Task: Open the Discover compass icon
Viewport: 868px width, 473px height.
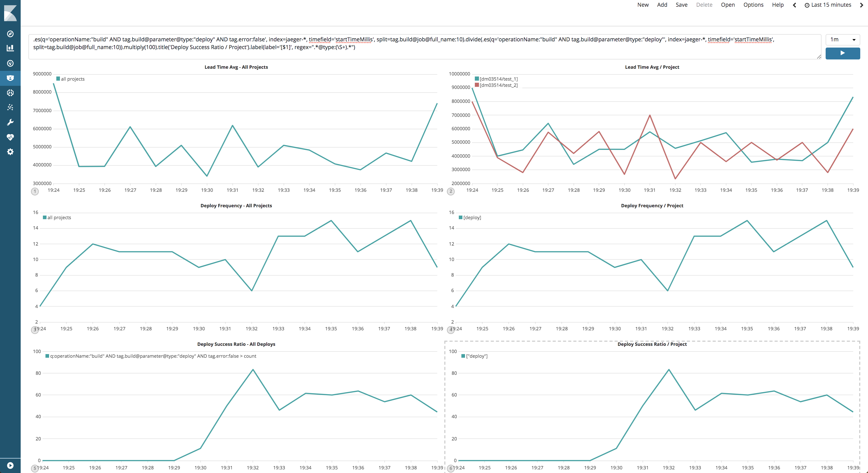Action: (x=10, y=34)
